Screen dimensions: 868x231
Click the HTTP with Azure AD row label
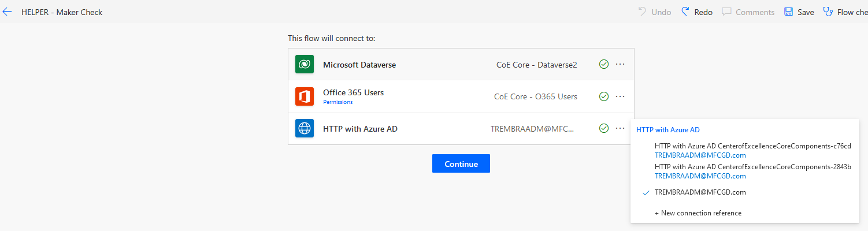click(x=360, y=129)
